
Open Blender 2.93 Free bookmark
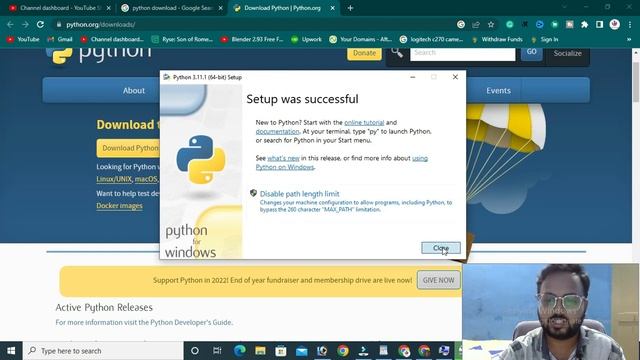click(252, 39)
